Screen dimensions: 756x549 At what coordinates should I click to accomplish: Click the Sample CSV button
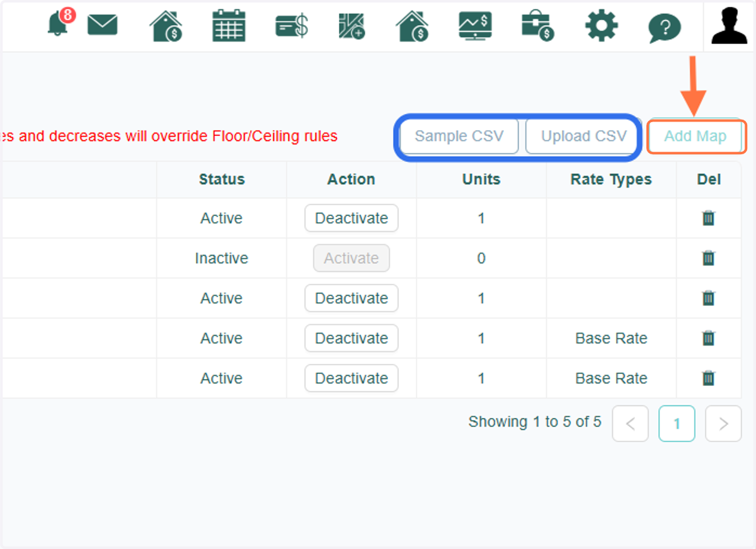click(459, 136)
